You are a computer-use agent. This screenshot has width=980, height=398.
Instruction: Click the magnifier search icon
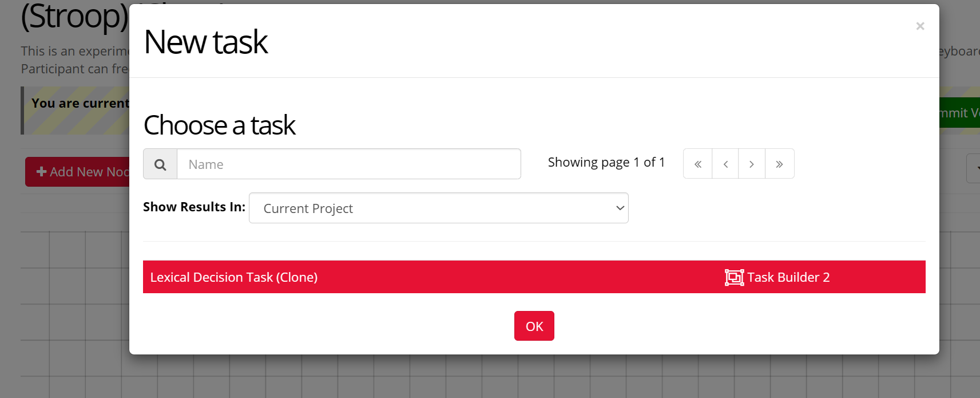point(160,164)
